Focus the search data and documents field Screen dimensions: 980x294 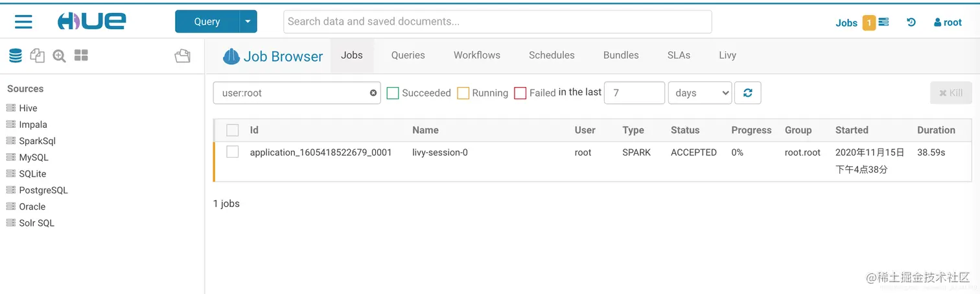(497, 21)
